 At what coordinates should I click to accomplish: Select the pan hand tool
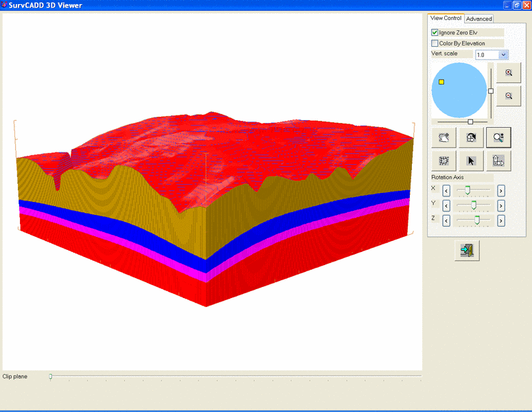[443, 137]
